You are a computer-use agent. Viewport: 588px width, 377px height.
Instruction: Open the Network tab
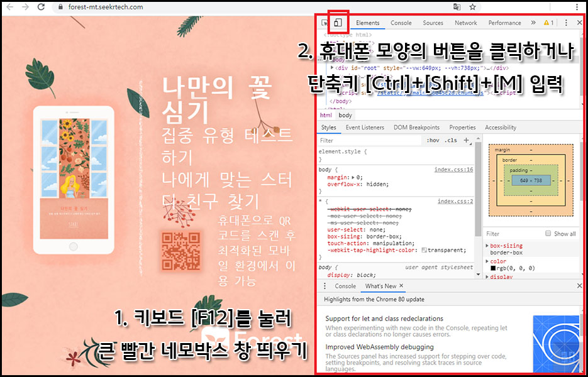tap(466, 23)
